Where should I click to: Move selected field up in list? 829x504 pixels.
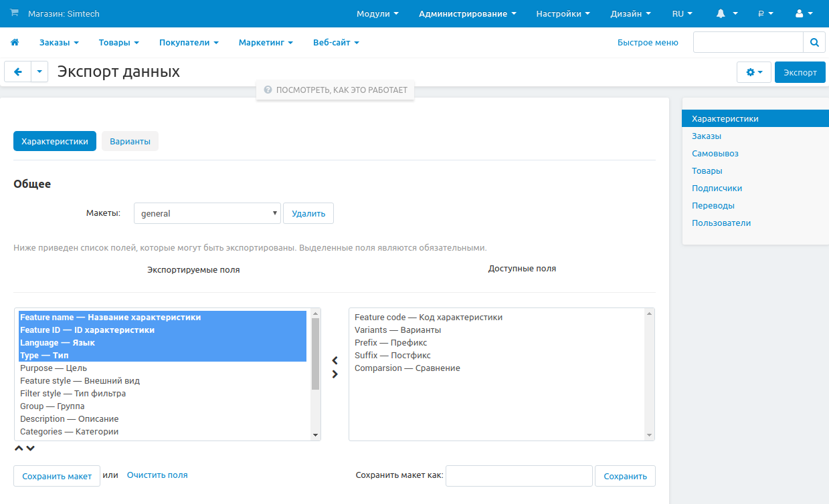pos(19,449)
